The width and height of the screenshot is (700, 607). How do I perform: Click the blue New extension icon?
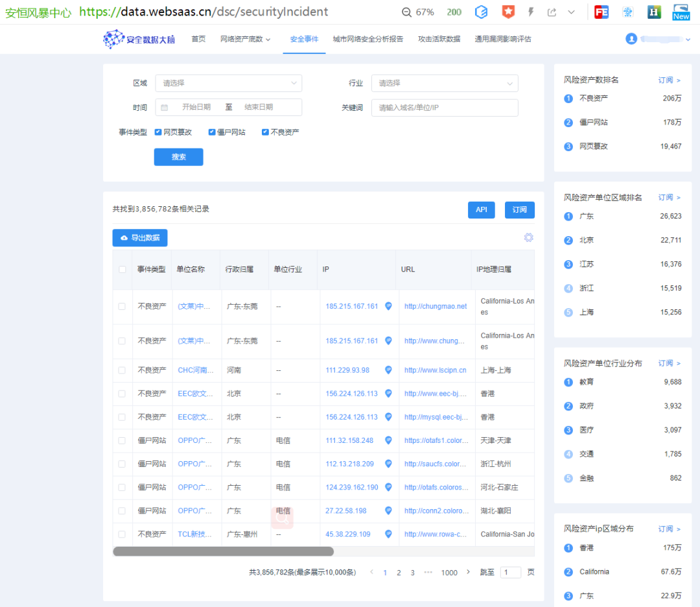click(681, 12)
